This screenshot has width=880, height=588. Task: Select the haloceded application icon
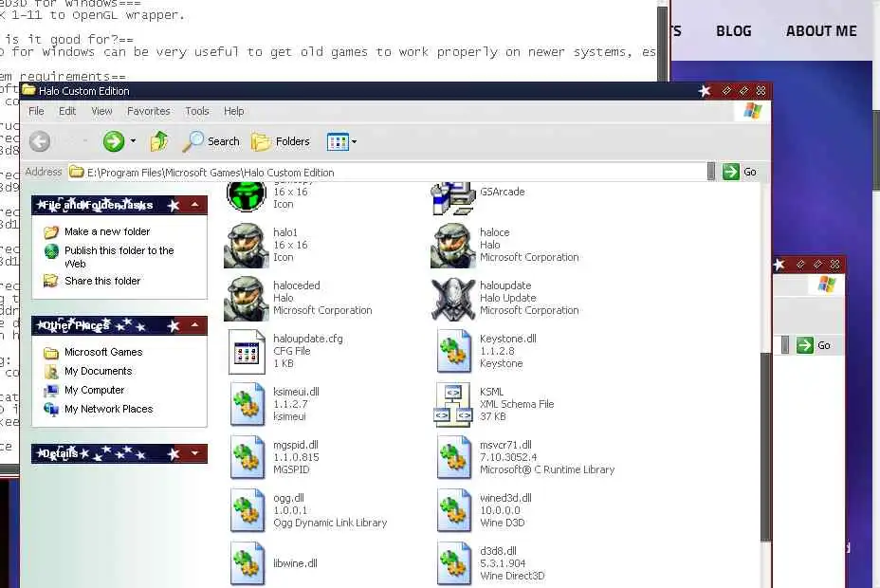pyautogui.click(x=246, y=299)
